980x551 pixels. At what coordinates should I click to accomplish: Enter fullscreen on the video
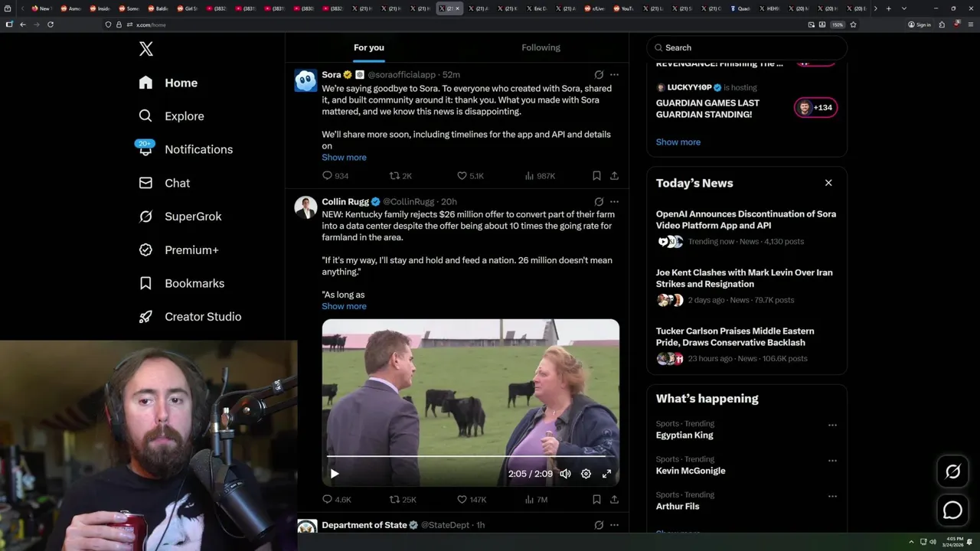pyautogui.click(x=606, y=474)
